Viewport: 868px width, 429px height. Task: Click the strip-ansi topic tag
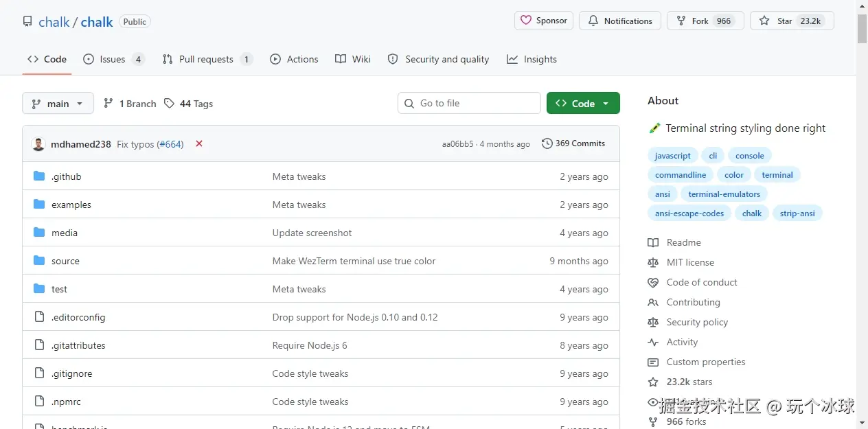(797, 213)
